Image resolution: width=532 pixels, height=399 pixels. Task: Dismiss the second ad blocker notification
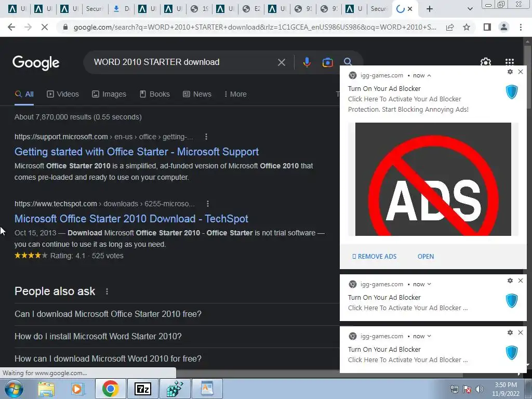click(x=521, y=281)
